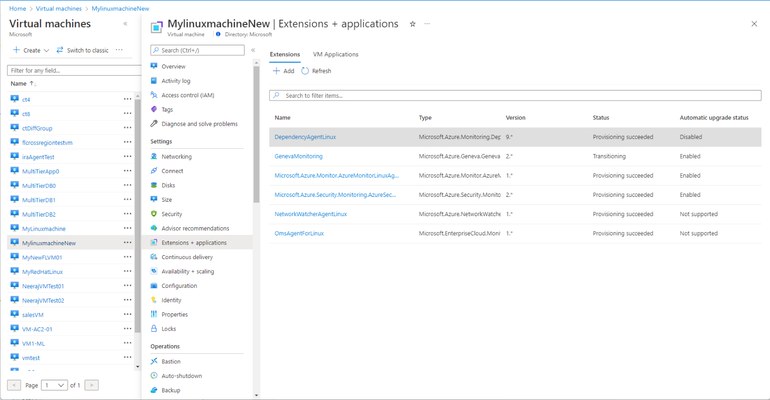Click the plus icon for Add extension

(x=276, y=71)
